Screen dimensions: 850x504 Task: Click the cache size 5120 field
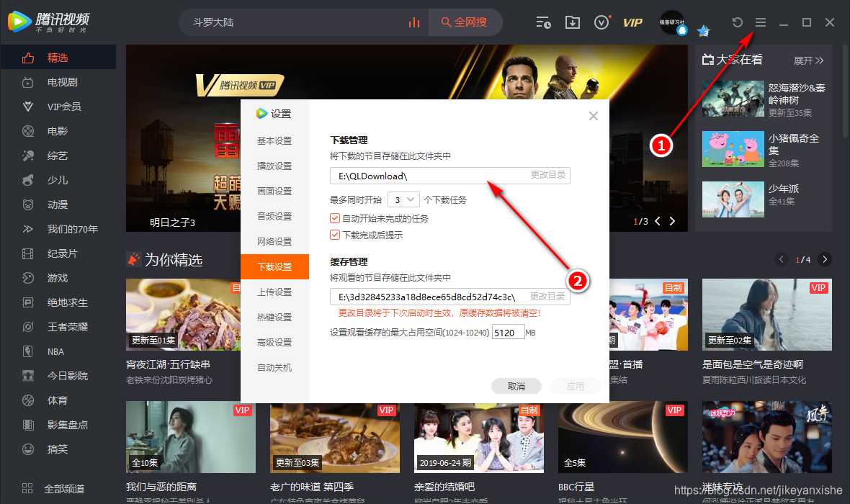508,332
